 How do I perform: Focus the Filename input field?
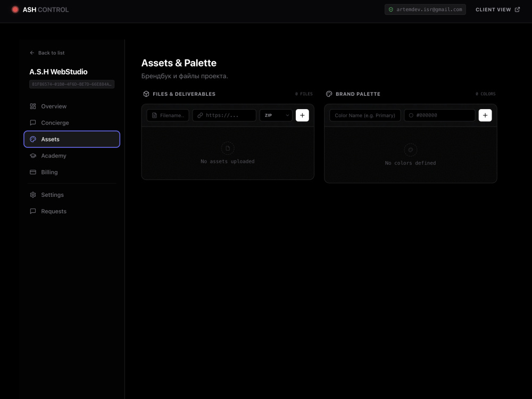(168, 115)
